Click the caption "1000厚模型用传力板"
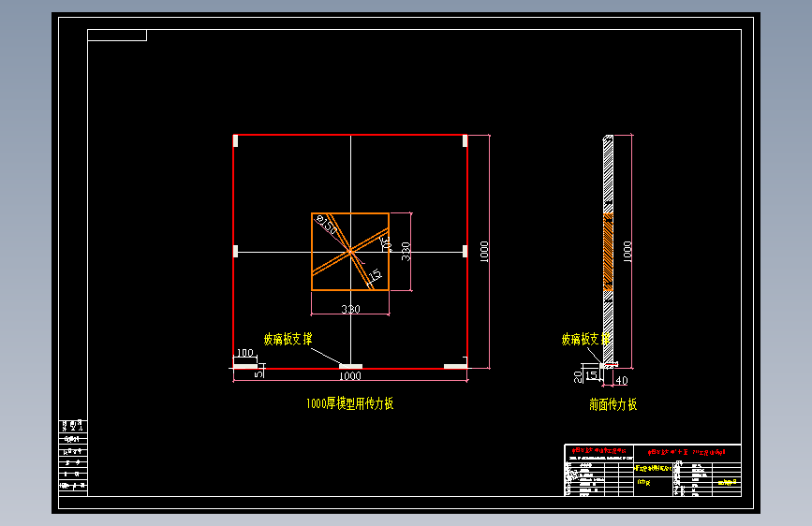Viewport: 812px width, 526px height. (349, 403)
